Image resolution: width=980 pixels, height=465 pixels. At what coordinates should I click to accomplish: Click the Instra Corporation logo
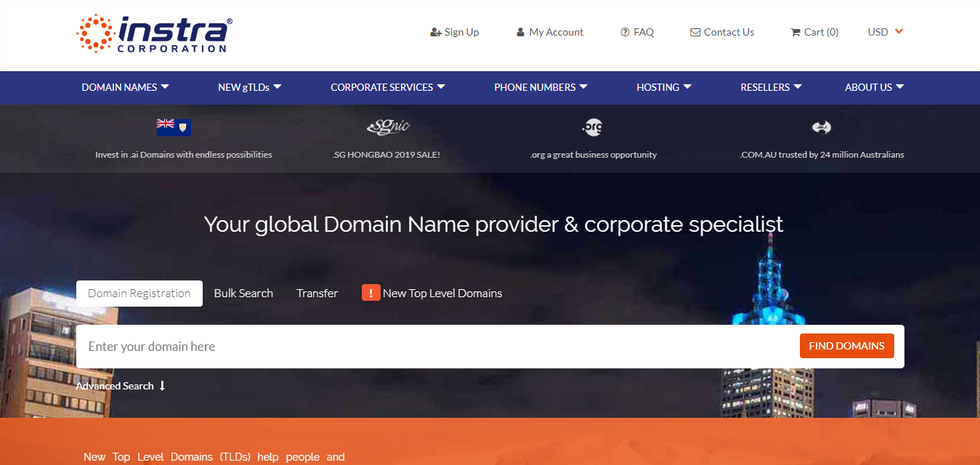pyautogui.click(x=154, y=33)
